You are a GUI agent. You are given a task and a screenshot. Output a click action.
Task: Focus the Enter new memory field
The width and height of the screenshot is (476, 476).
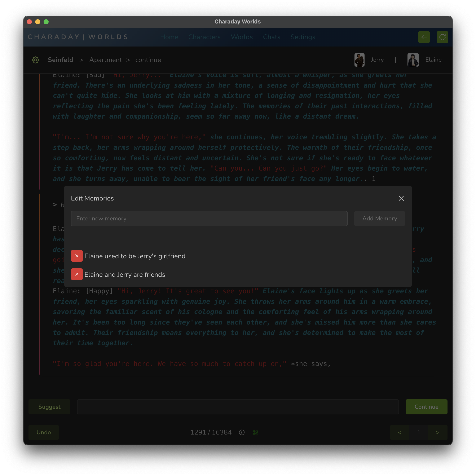209,219
